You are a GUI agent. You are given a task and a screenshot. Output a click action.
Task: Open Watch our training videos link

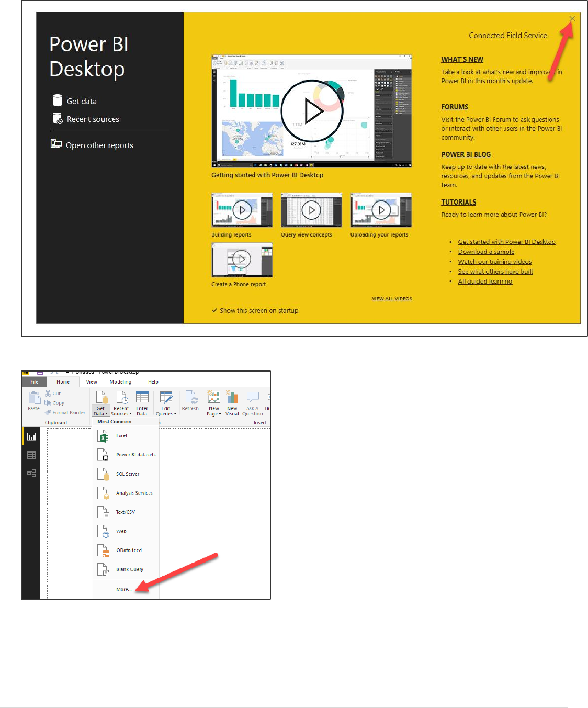click(x=495, y=262)
